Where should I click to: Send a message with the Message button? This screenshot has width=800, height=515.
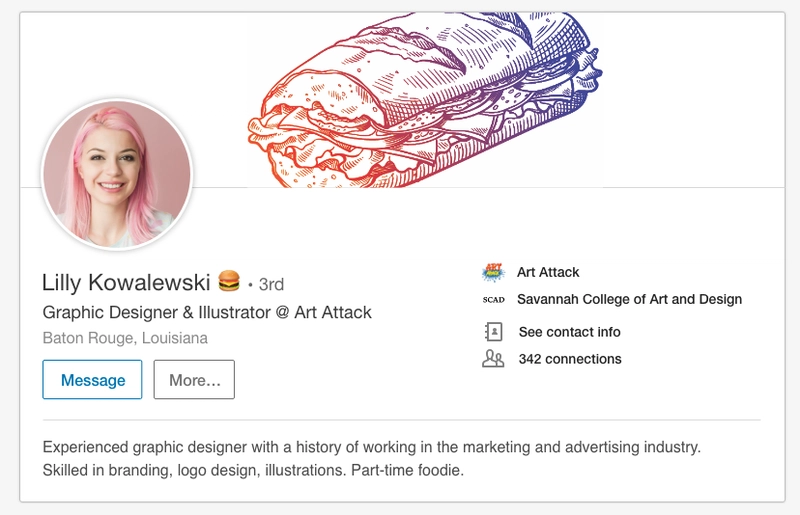[92, 379]
